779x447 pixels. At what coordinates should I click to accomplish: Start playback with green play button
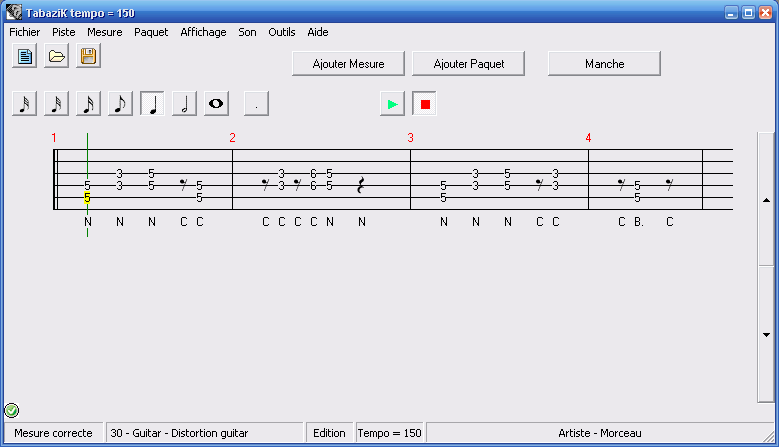pyautogui.click(x=392, y=104)
